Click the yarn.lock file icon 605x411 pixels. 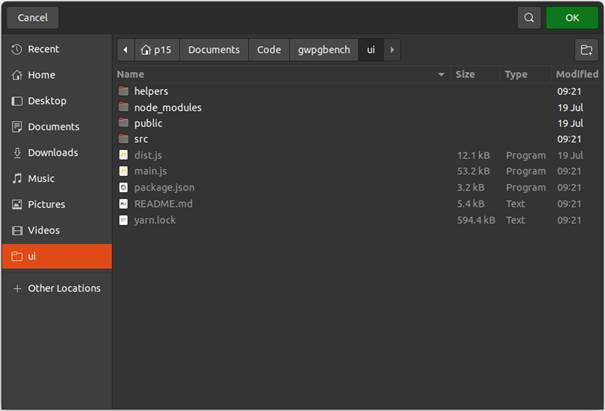coord(123,220)
